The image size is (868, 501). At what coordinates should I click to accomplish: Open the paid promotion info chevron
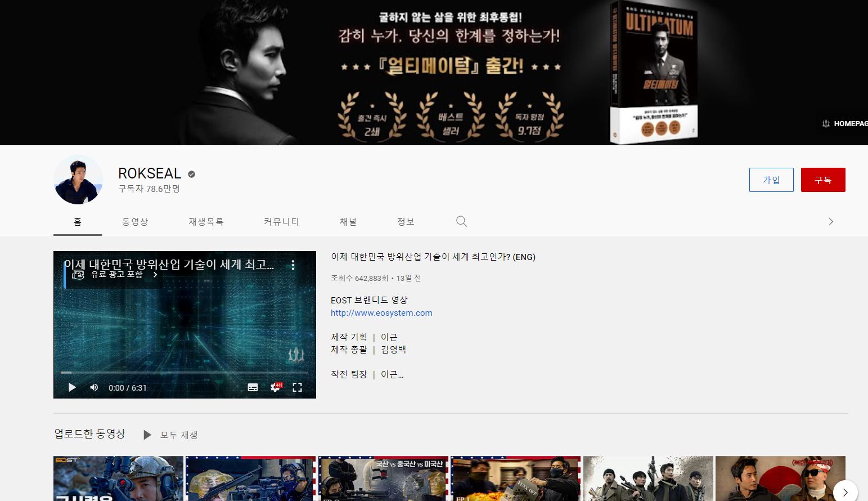[x=155, y=275]
